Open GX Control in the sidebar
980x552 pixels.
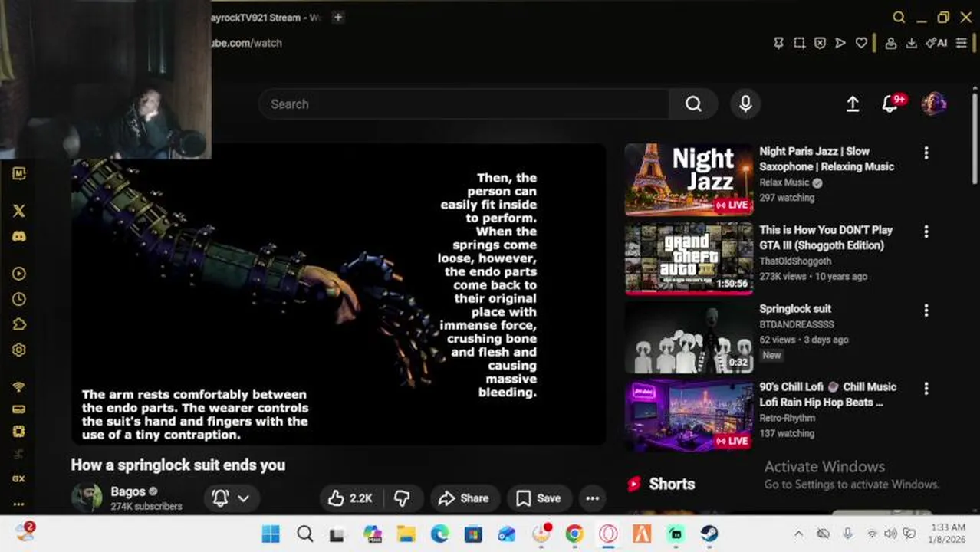tap(19, 478)
